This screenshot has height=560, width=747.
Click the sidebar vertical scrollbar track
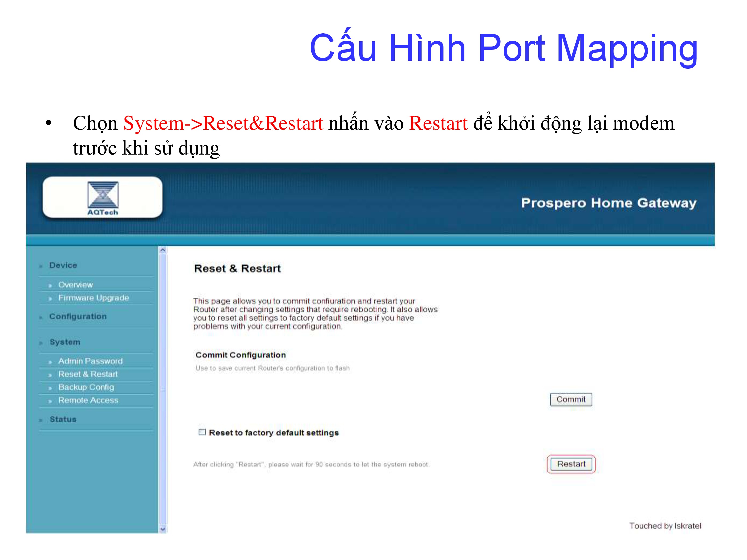[x=163, y=390]
